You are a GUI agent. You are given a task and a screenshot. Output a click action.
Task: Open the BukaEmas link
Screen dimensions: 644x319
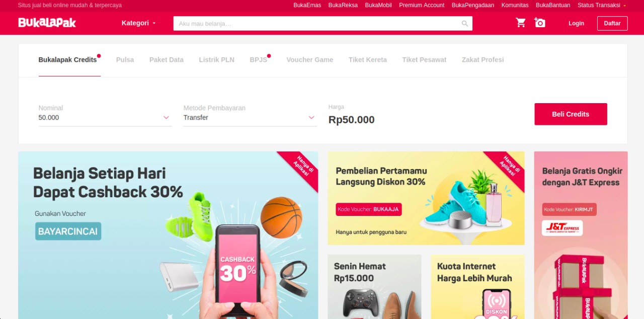tap(307, 5)
